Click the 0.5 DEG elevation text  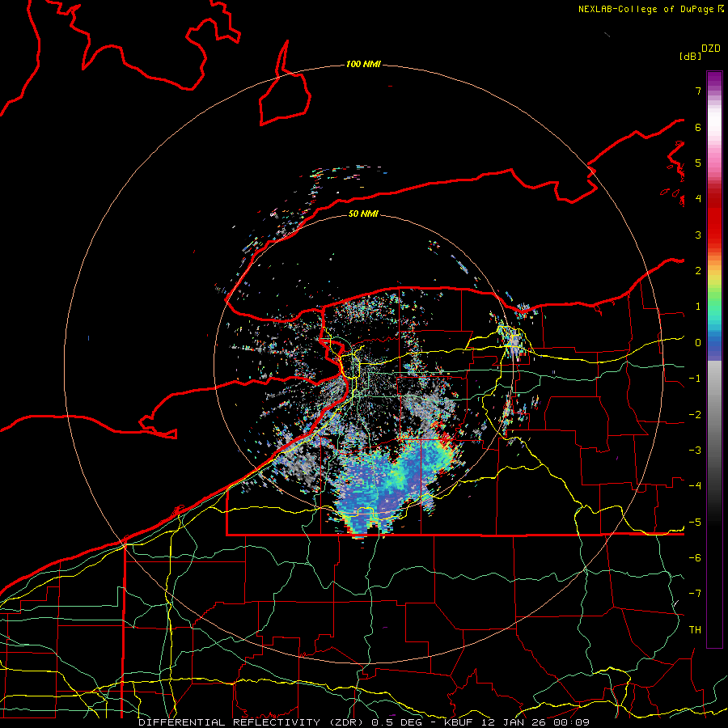click(396, 722)
